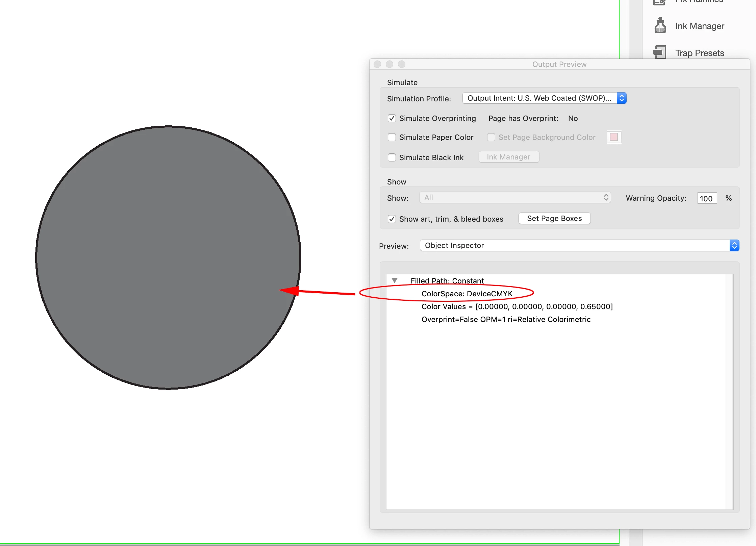Click the Warning Opacity input field
Screen dimensions: 756x546
point(707,198)
